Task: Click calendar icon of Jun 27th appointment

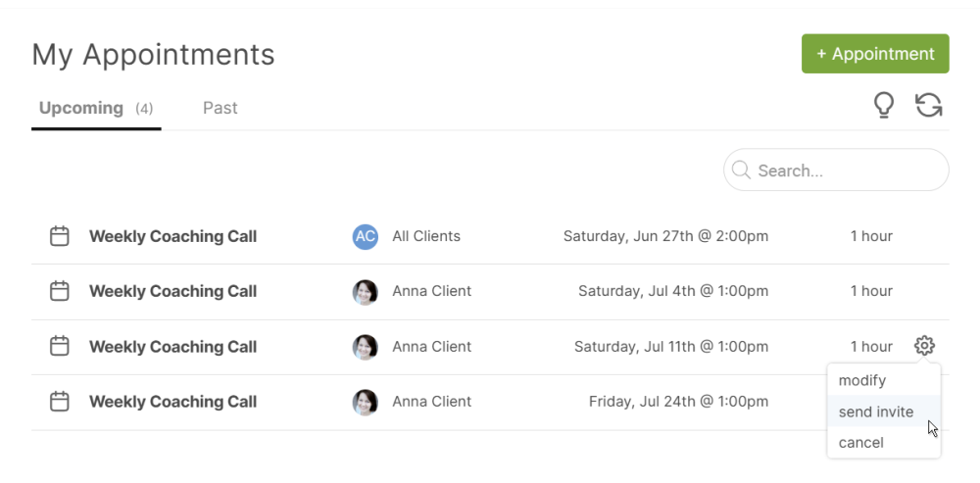Action: click(60, 236)
